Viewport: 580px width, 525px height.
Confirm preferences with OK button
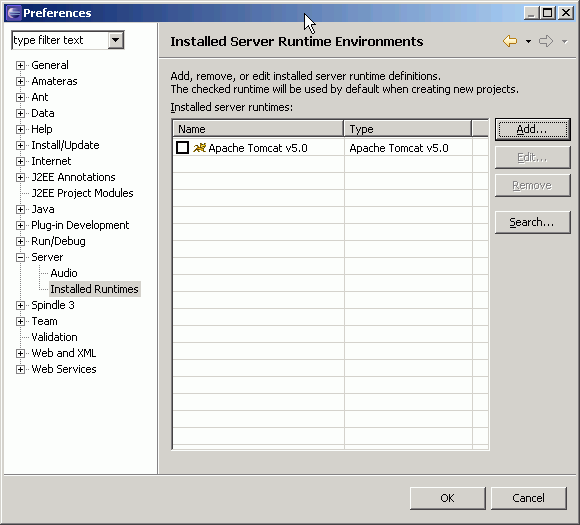pyautogui.click(x=448, y=498)
